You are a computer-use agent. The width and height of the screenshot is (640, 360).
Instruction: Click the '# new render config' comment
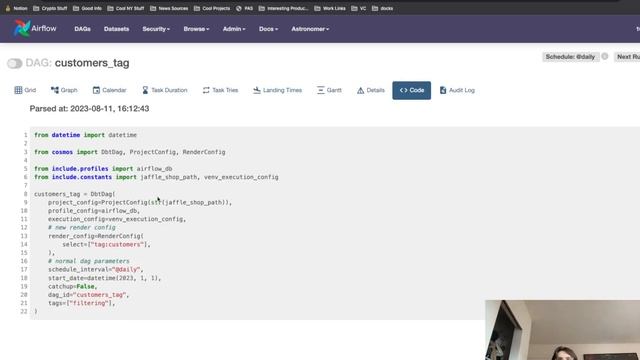82,227
